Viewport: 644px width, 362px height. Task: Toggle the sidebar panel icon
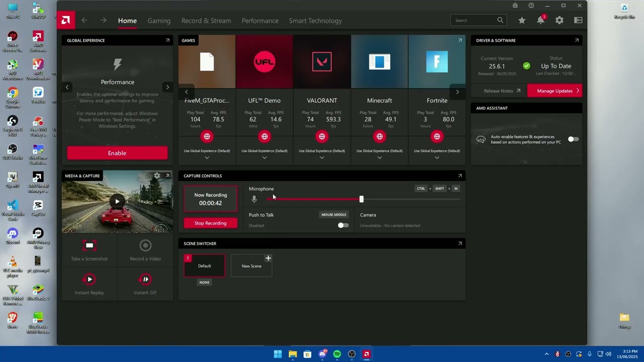[x=578, y=20]
